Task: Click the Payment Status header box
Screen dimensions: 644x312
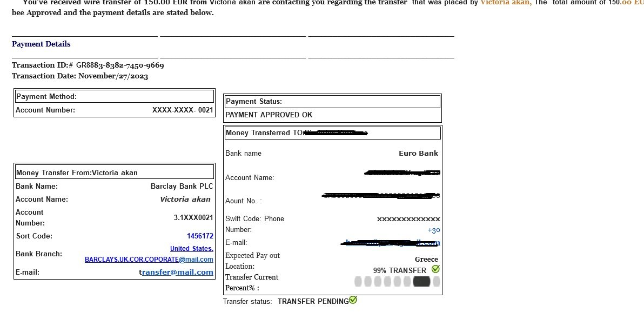Action: click(x=333, y=102)
